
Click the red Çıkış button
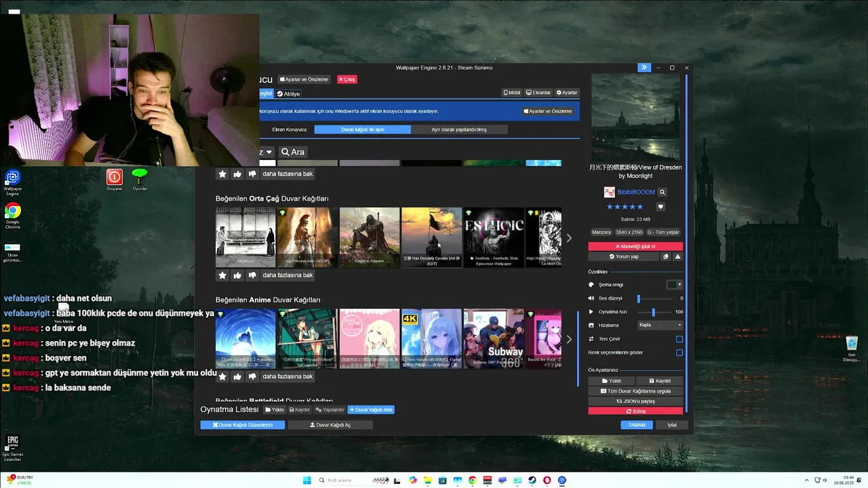pyautogui.click(x=347, y=79)
